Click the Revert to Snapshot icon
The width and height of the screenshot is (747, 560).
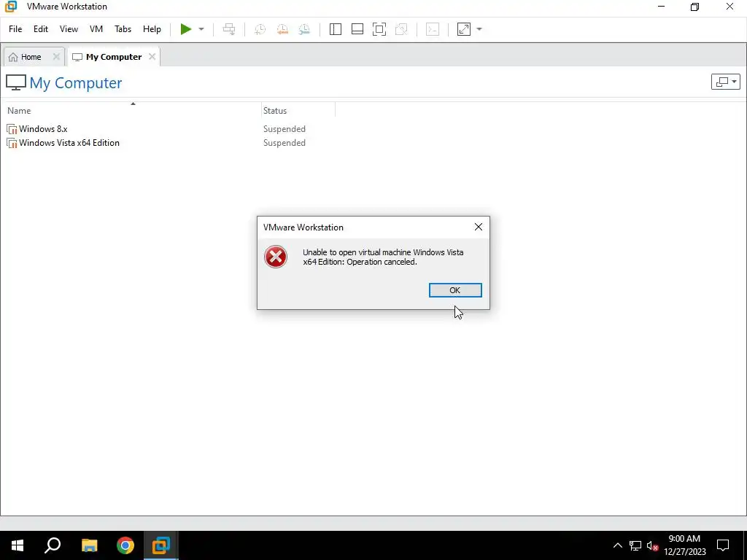pyautogui.click(x=282, y=29)
